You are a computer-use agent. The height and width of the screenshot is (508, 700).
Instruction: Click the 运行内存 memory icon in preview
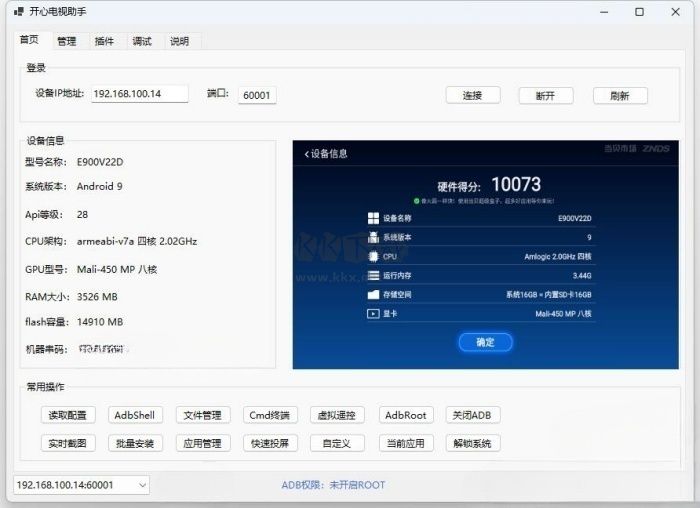tap(373, 275)
